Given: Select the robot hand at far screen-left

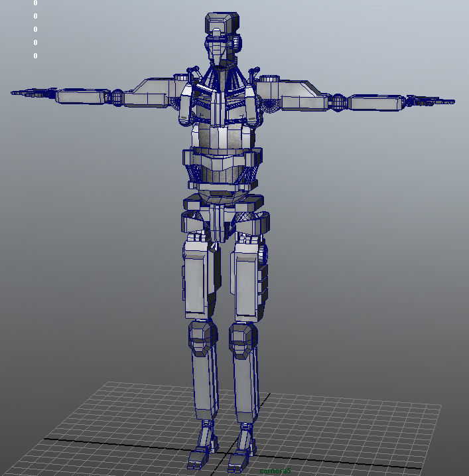Looking at the screenshot, I should coord(33,92).
